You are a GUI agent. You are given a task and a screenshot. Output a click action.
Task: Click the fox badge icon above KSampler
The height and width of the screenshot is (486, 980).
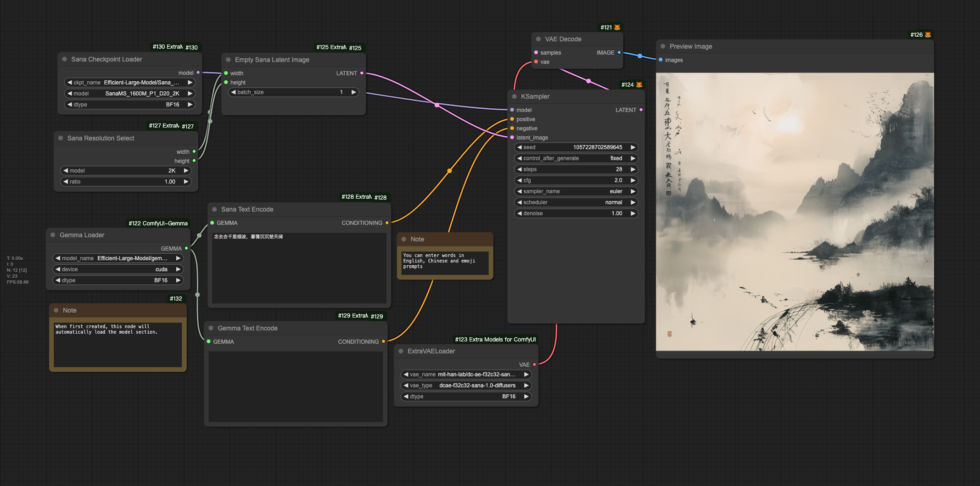[639, 85]
